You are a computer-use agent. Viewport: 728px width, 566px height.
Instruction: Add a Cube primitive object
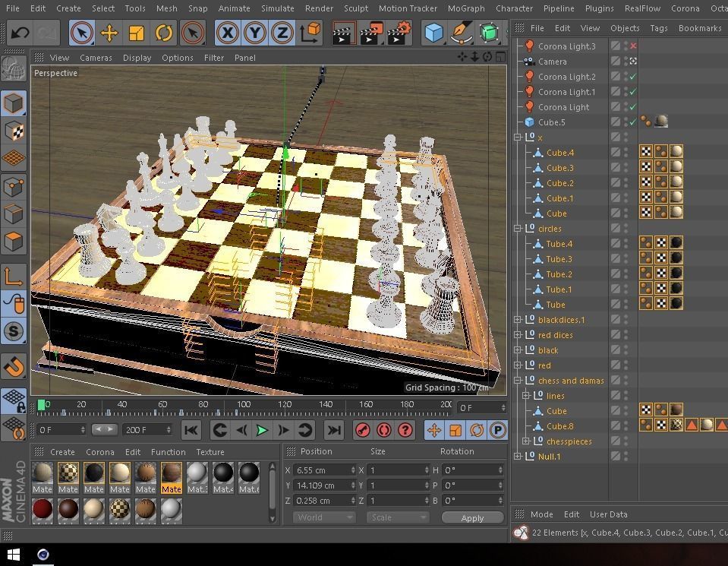[434, 33]
